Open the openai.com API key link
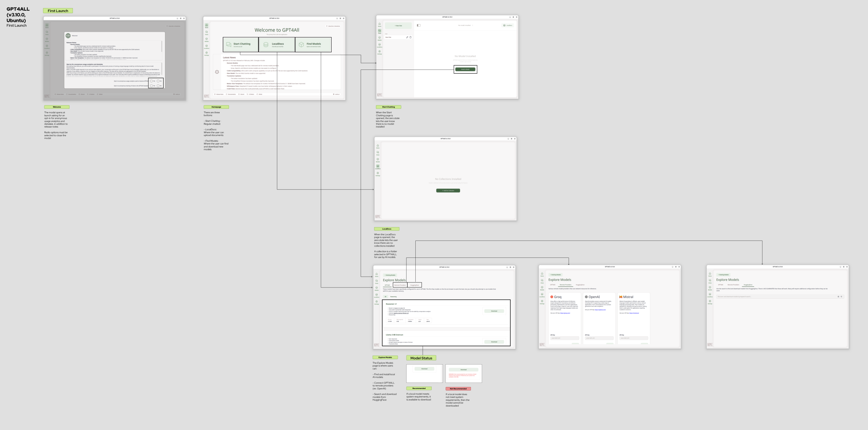Screen dimensions: 868x430 tap(600, 310)
